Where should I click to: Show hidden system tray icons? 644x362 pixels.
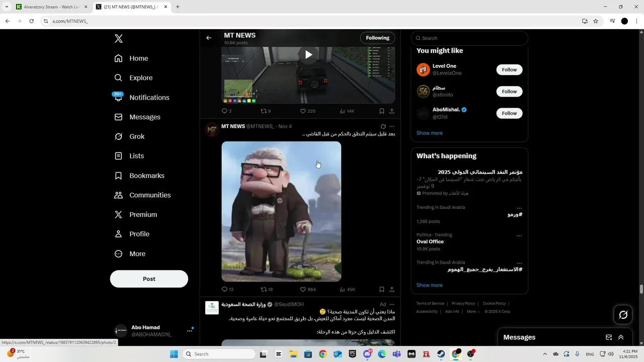(x=545, y=354)
